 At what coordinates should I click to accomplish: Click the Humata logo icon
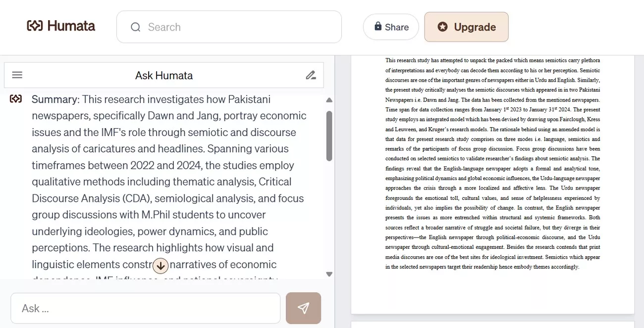click(x=35, y=25)
